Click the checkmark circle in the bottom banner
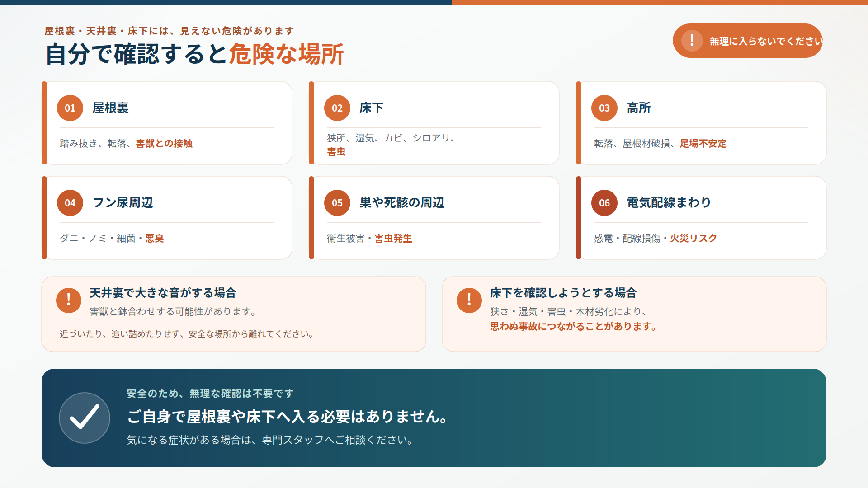This screenshot has width=868, height=488. click(x=85, y=418)
